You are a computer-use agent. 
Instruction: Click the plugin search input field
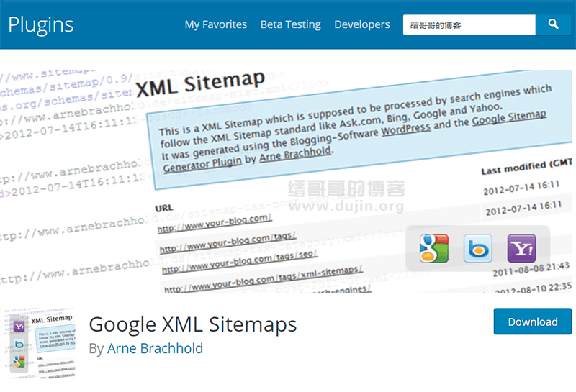[469, 24]
